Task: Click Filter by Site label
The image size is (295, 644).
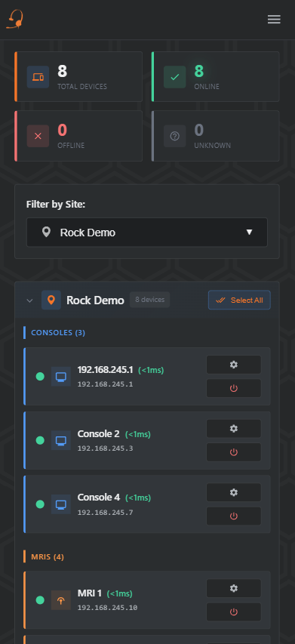Action: coord(56,204)
